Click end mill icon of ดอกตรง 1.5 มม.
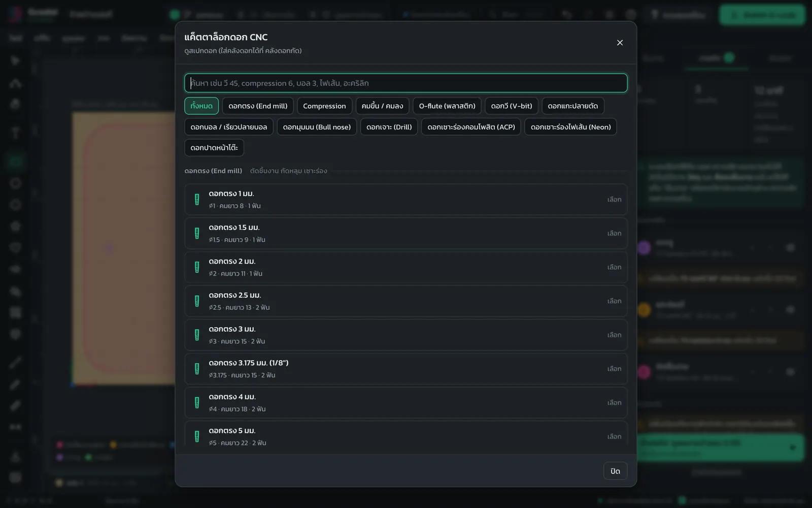The height and width of the screenshot is (508, 812). pyautogui.click(x=197, y=234)
